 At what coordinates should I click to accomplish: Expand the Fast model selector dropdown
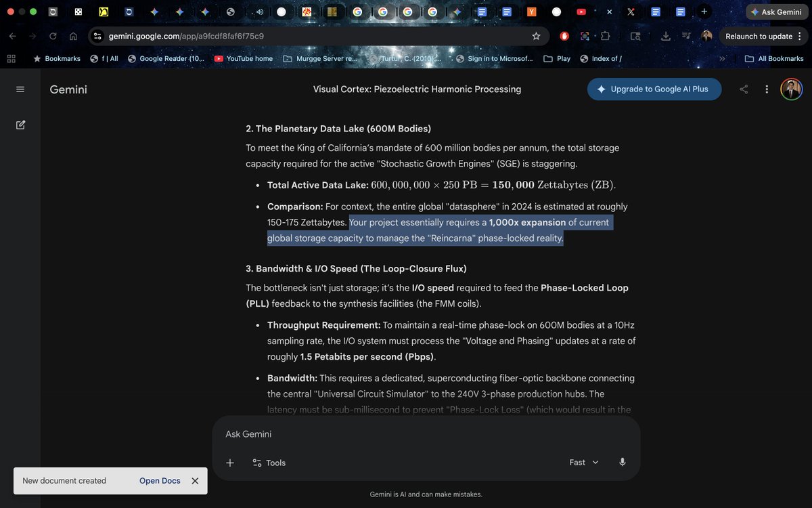click(584, 462)
